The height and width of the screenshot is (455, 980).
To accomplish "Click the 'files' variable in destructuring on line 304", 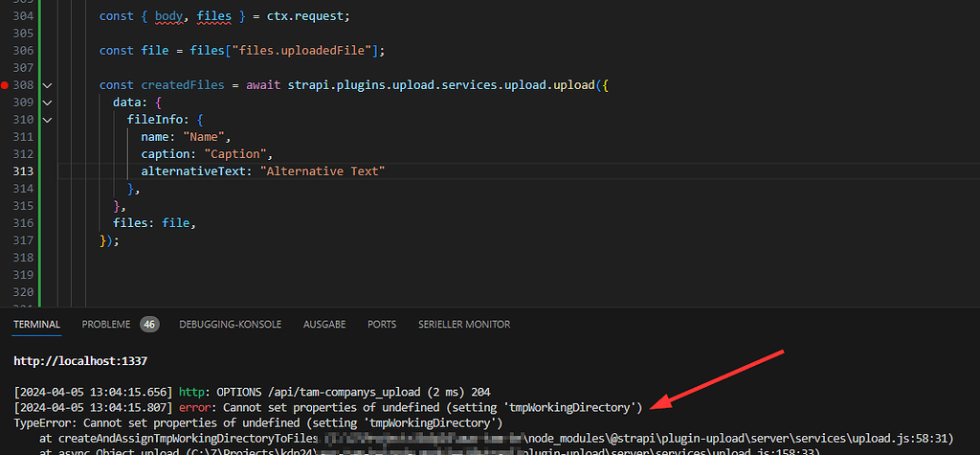I will tap(214, 16).
